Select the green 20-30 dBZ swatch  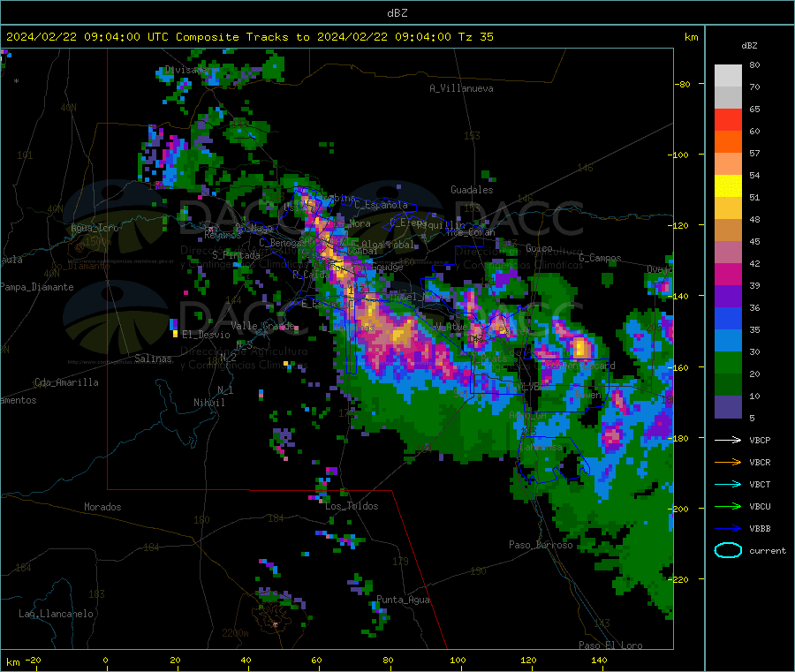(x=728, y=363)
